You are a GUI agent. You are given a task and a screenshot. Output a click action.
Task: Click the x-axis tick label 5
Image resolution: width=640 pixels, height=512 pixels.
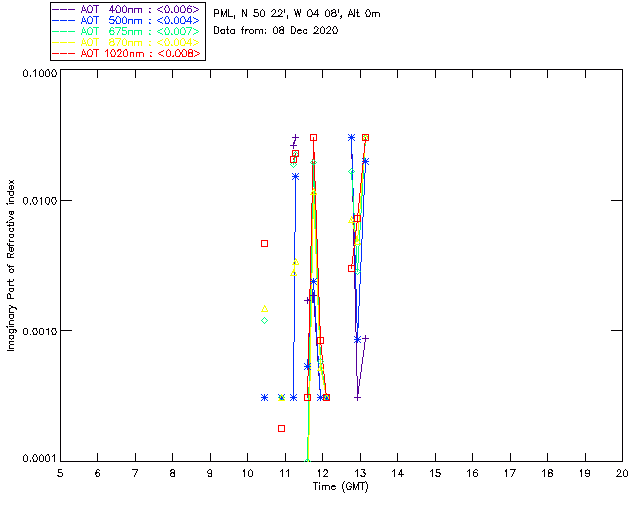coord(60,473)
